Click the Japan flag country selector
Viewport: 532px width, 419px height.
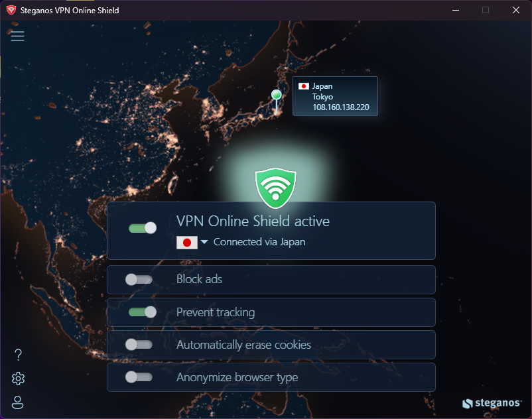pos(187,243)
